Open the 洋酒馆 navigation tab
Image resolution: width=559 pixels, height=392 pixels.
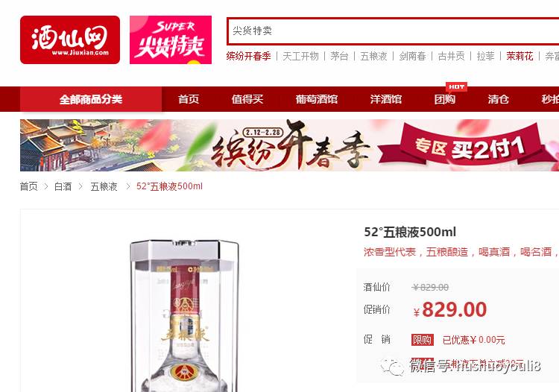coord(386,99)
